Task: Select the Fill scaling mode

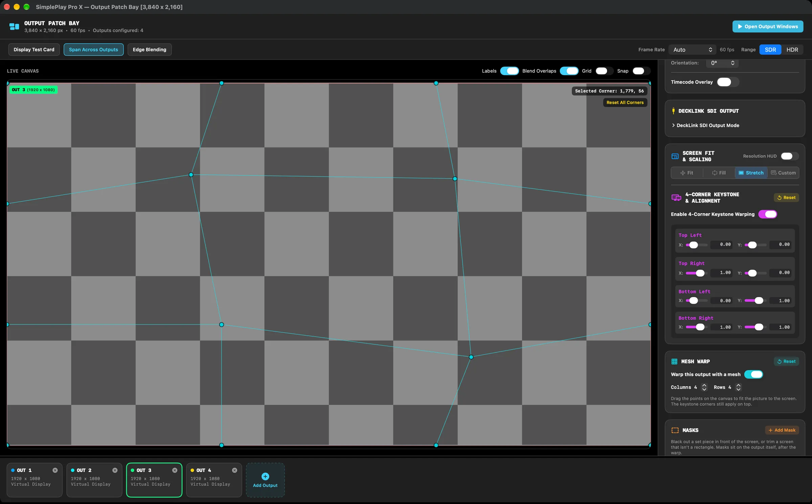Action: click(x=719, y=173)
